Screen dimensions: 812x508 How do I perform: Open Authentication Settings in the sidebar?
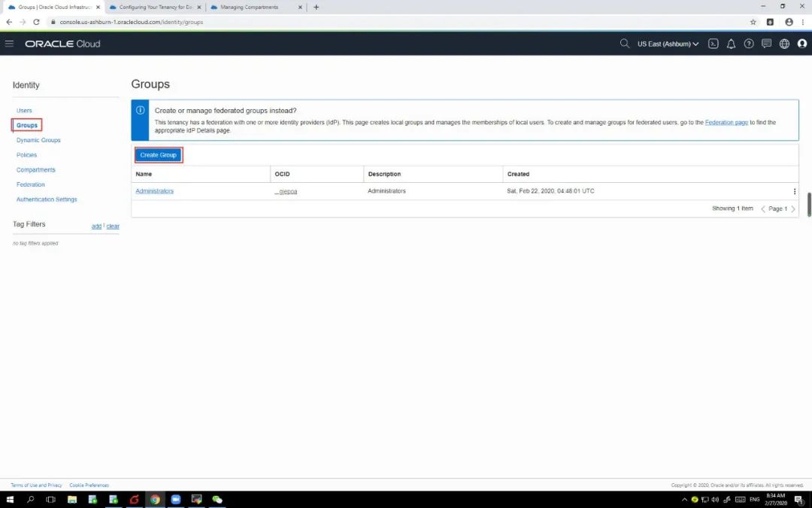(47, 199)
